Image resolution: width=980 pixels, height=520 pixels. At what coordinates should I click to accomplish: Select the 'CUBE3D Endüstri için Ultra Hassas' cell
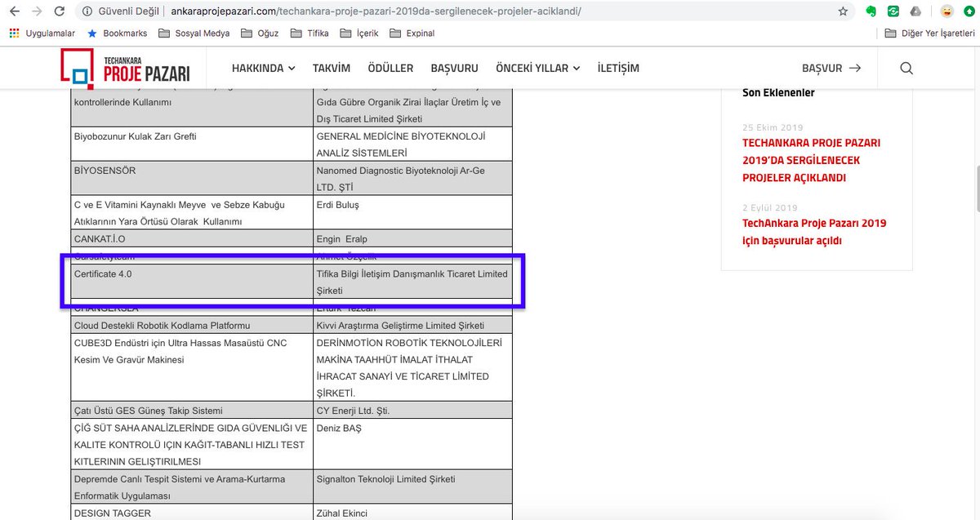pos(193,367)
